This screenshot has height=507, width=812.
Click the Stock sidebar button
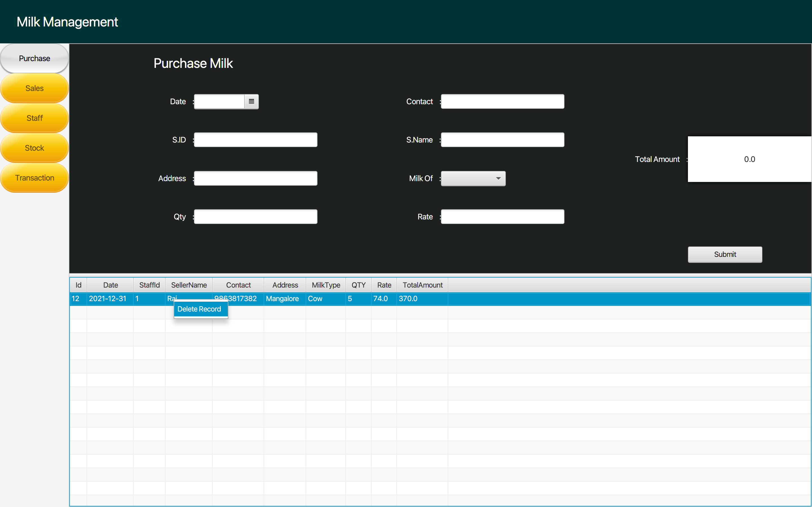pyautogui.click(x=34, y=148)
